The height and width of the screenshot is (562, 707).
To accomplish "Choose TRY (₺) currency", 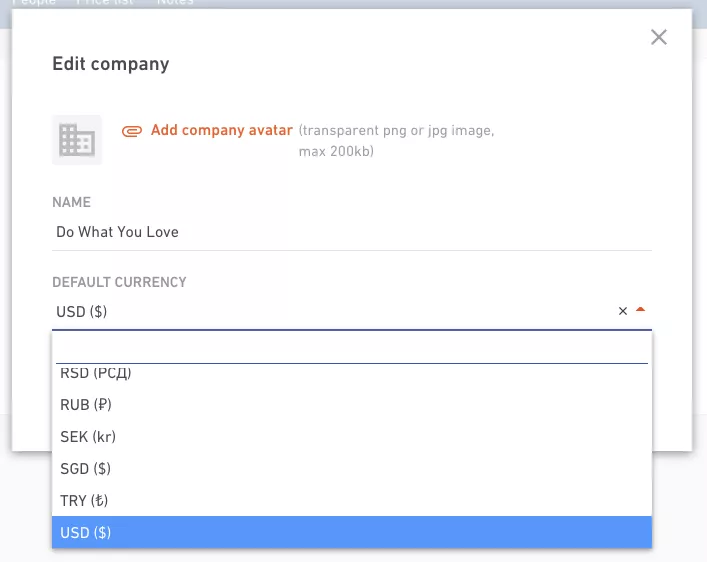I will point(352,501).
